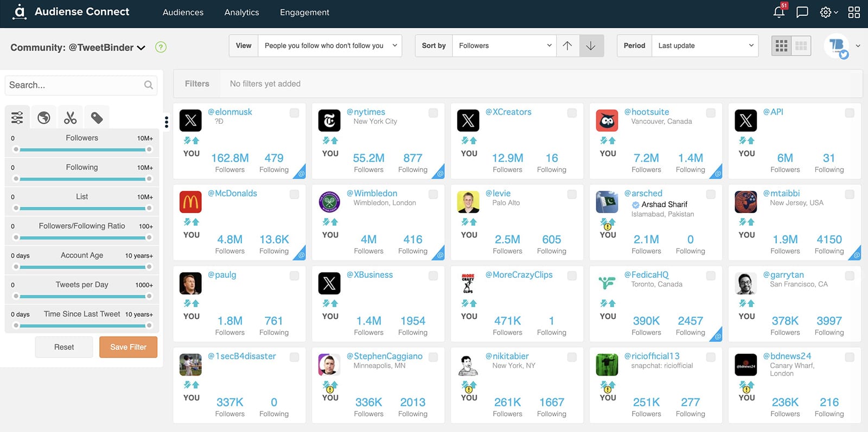Click the Followers range slider track

[82, 149]
